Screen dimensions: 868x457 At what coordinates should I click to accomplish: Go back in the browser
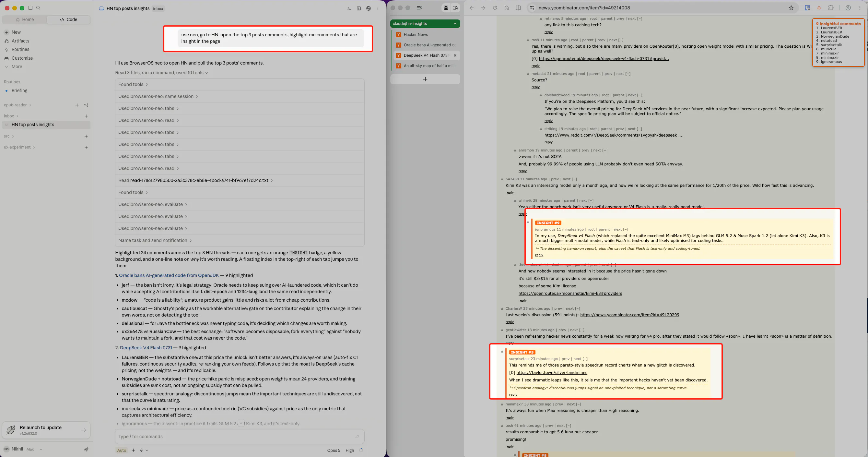tap(471, 8)
